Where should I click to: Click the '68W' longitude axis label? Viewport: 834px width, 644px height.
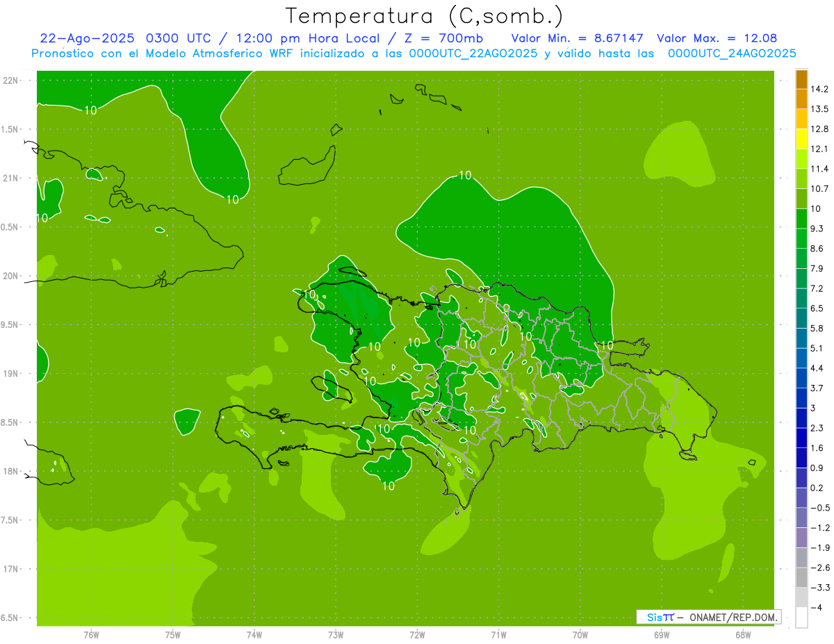coord(743,635)
